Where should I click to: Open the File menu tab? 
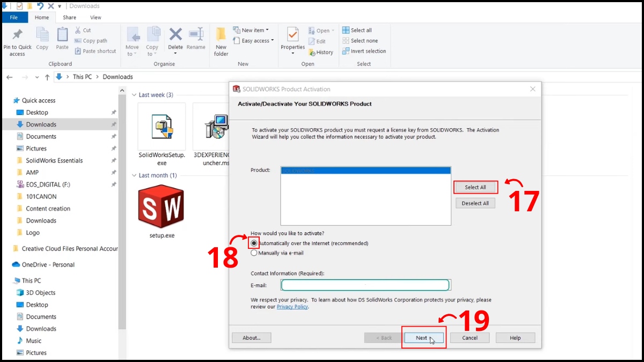tap(13, 18)
